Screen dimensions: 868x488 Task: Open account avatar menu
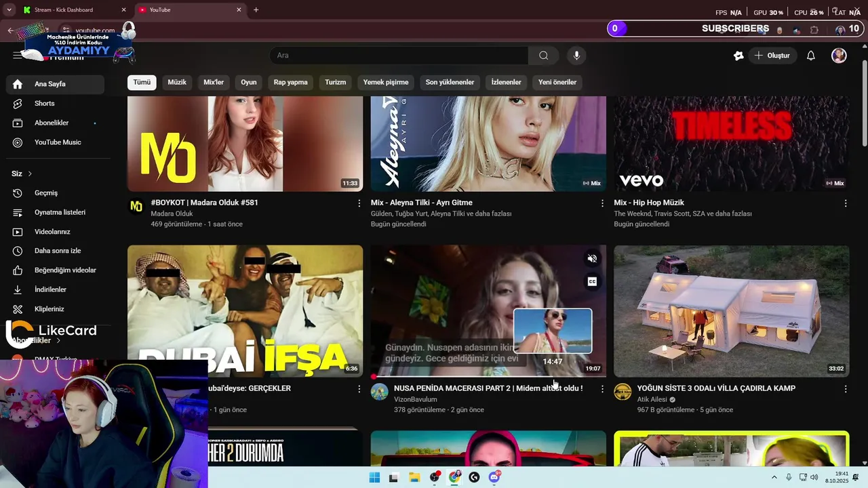(839, 56)
